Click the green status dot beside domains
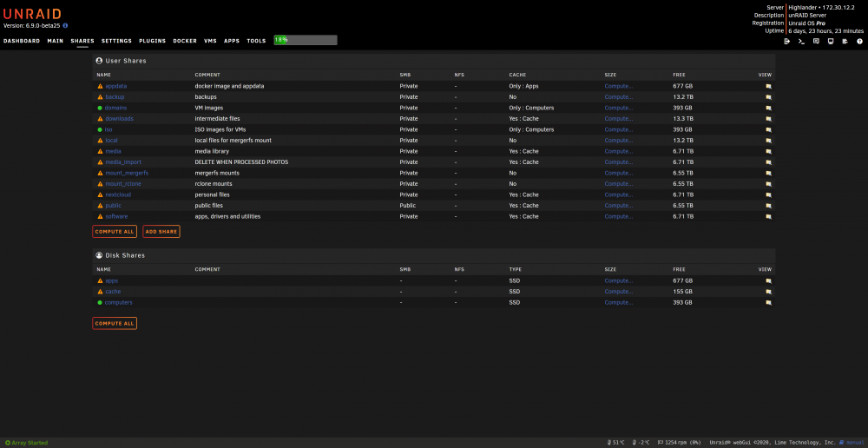Viewport: 868px width, 448px height. pyautogui.click(x=100, y=108)
